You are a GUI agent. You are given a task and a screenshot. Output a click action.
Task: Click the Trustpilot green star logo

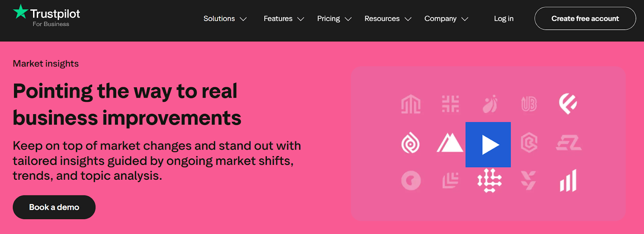tap(21, 12)
